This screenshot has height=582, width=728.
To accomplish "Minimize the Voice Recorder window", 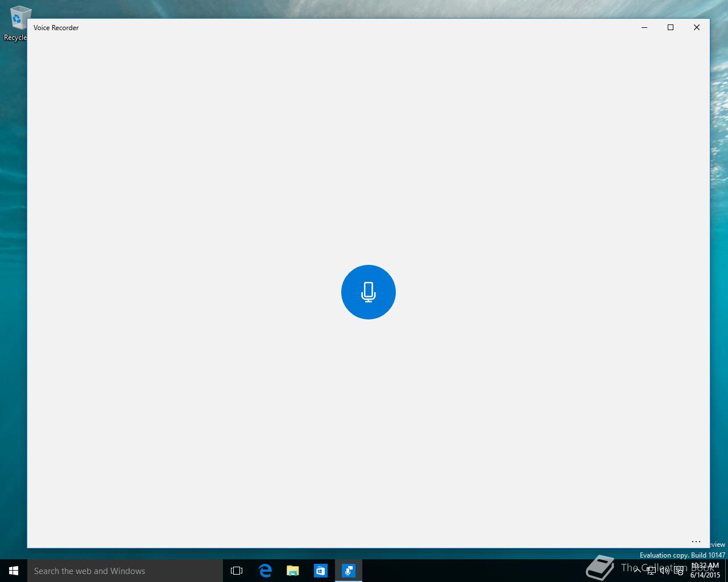I will click(x=644, y=27).
